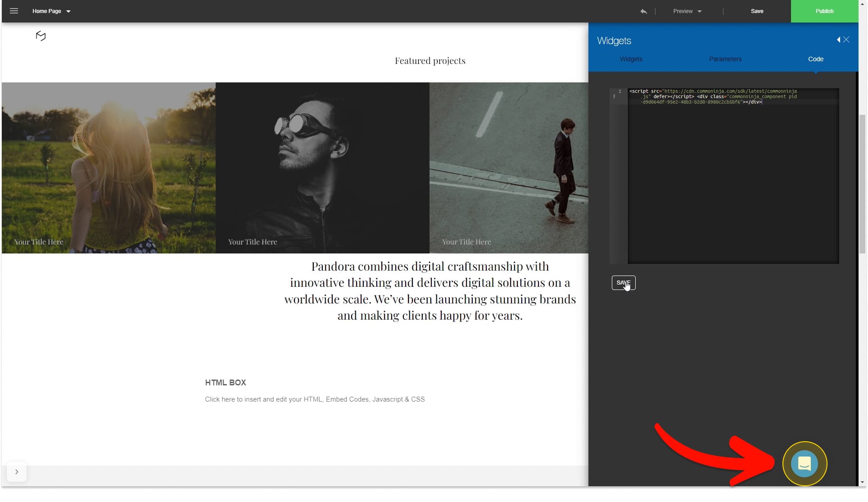Screen dimensions: 868x502
Task: Expand the bottom-left side arrow
Action: [x=17, y=472]
